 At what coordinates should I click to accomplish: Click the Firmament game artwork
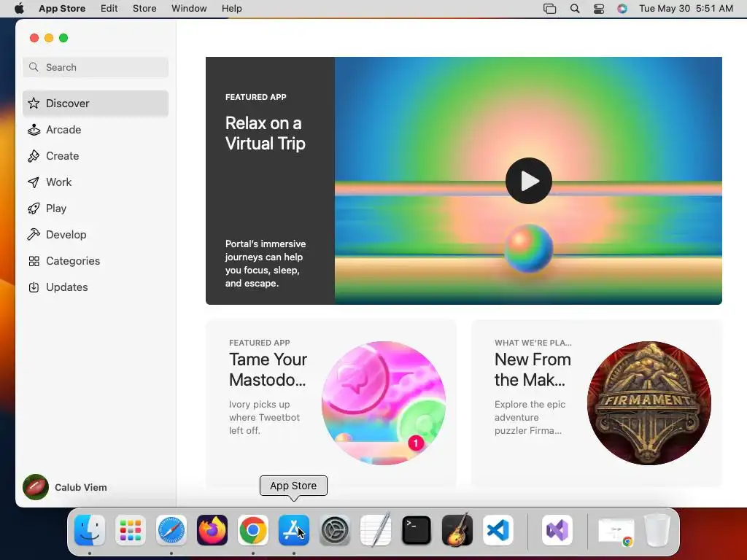tap(649, 402)
